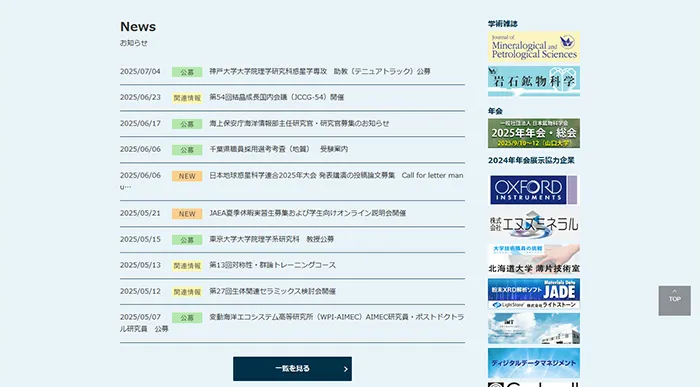Open the 北海道大学 薄片技術室 banner
The height and width of the screenshot is (387, 700).
[534, 259]
